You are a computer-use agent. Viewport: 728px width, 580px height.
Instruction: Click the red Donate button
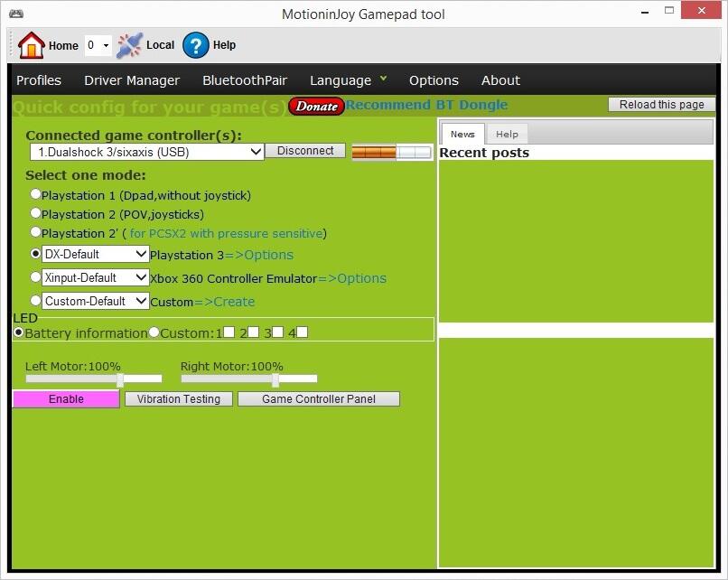pyautogui.click(x=316, y=106)
